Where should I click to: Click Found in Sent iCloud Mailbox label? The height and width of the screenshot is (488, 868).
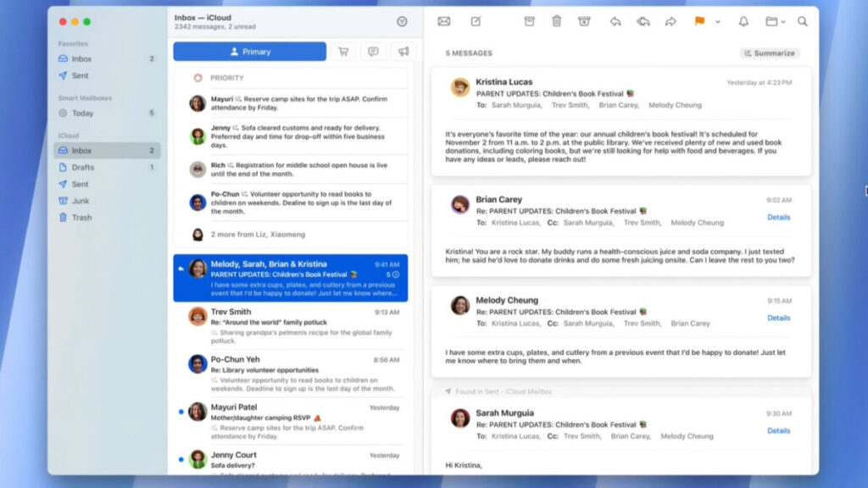click(x=504, y=391)
